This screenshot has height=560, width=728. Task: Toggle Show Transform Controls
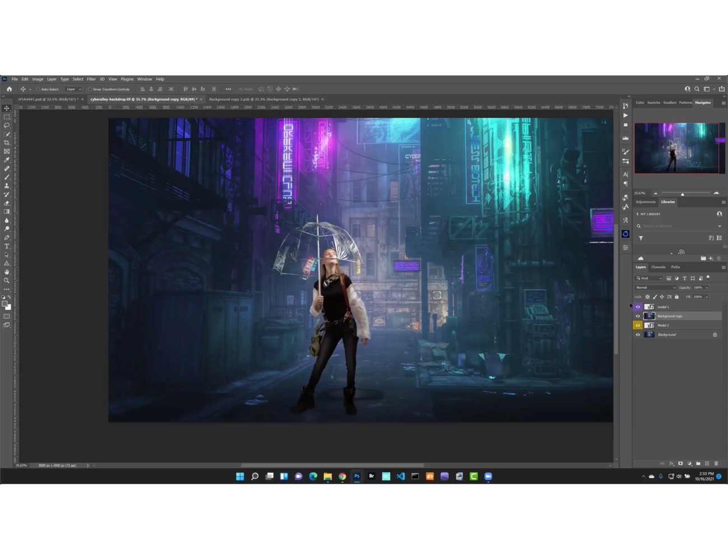pyautogui.click(x=90, y=89)
